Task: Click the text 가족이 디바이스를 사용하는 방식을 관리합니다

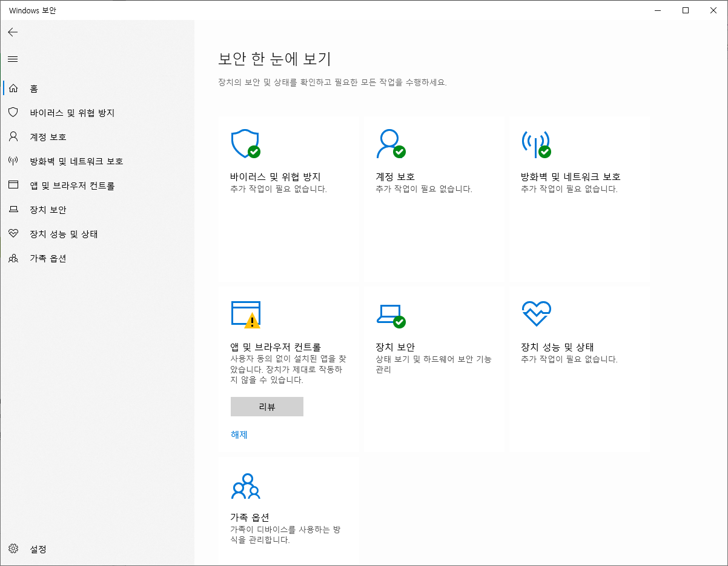Action: point(285,534)
